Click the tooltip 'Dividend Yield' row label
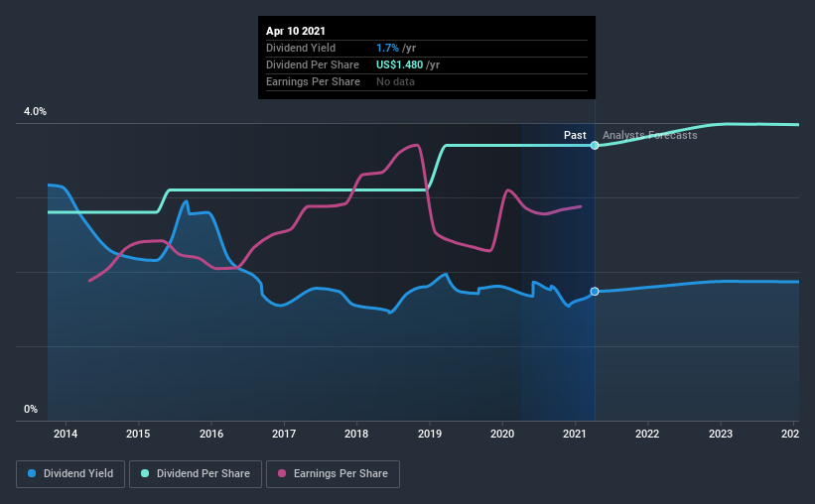Viewport: 815px width, 504px height. coord(301,48)
